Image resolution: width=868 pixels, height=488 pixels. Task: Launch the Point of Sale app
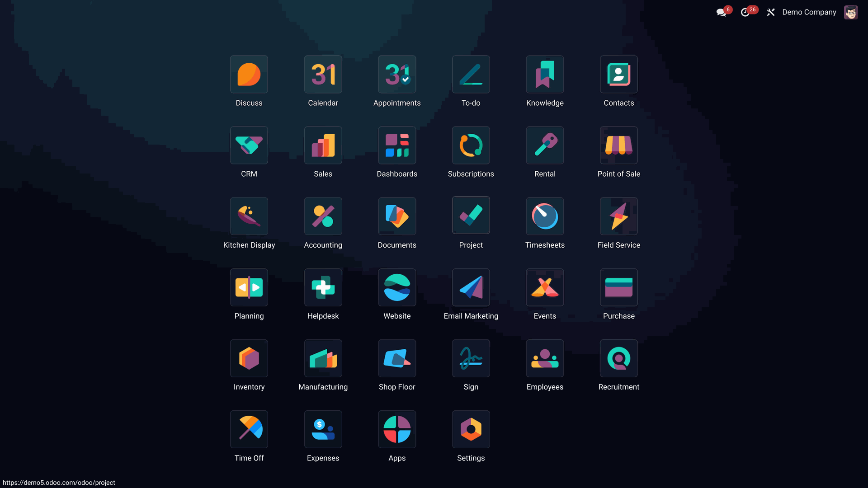click(x=618, y=145)
